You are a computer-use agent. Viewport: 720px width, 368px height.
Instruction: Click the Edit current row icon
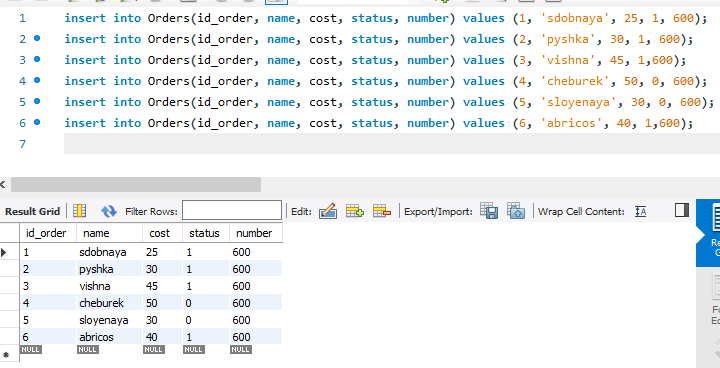[328, 211]
